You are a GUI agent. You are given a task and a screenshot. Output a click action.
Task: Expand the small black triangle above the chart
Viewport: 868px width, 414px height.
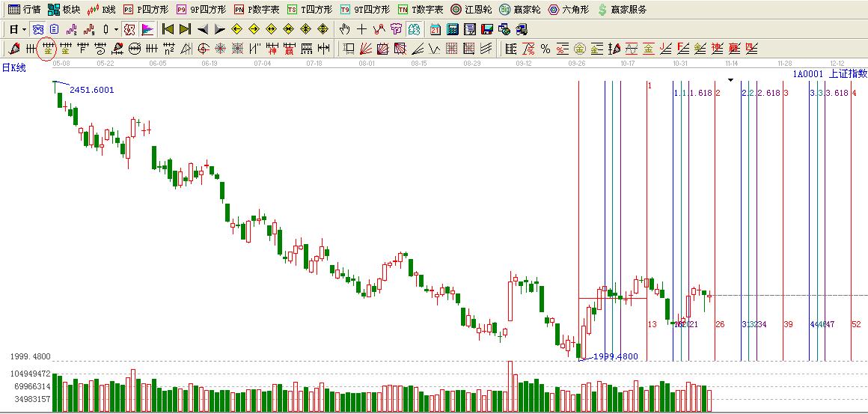coord(730,79)
